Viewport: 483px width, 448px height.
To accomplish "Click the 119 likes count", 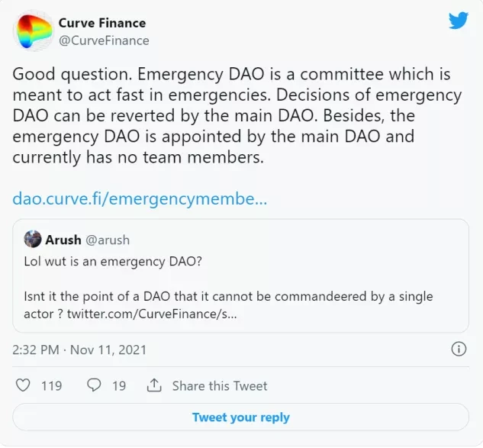I will (51, 385).
